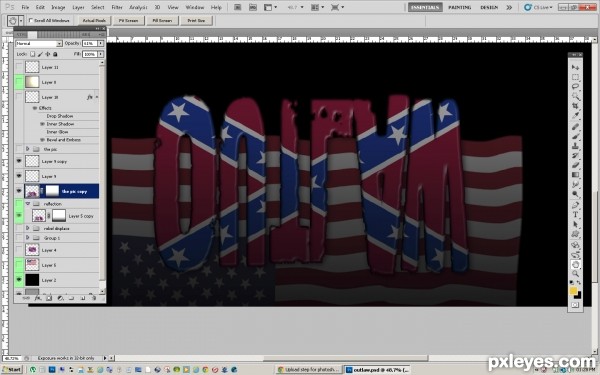Select the Zoom tool in the toolbox
600x375 pixels.
point(575,274)
